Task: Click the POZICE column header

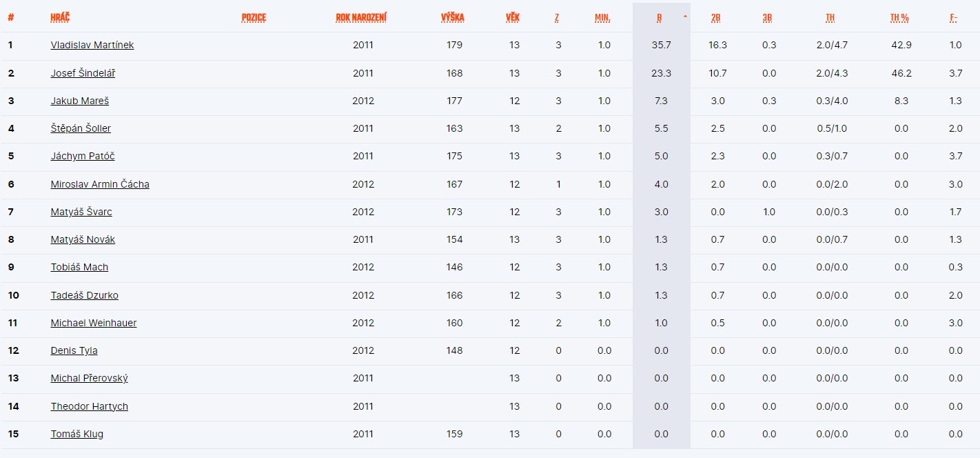Action: (x=254, y=17)
